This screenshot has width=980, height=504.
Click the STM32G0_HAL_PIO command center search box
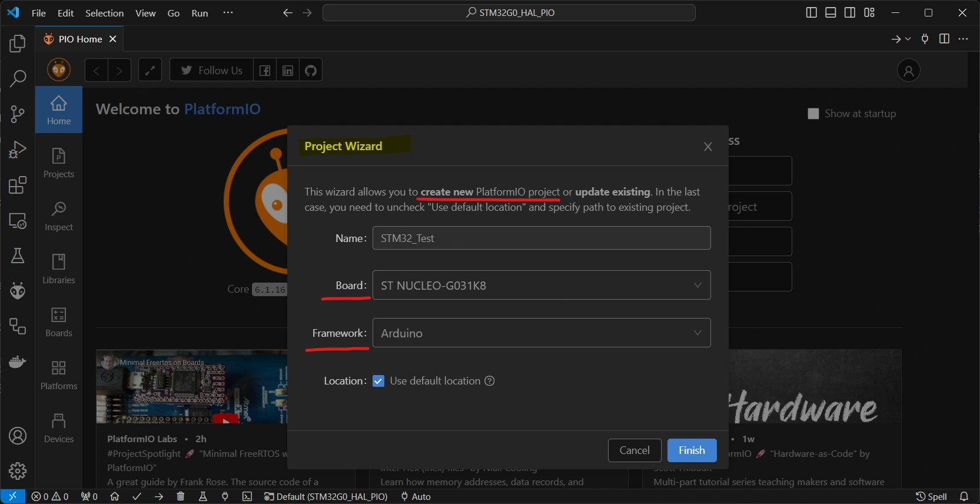pos(509,12)
